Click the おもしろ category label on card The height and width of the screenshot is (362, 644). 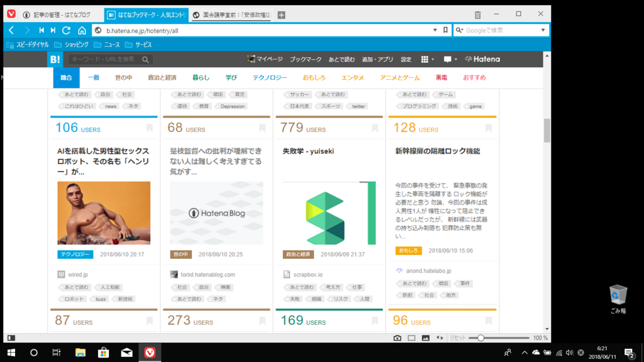click(408, 250)
